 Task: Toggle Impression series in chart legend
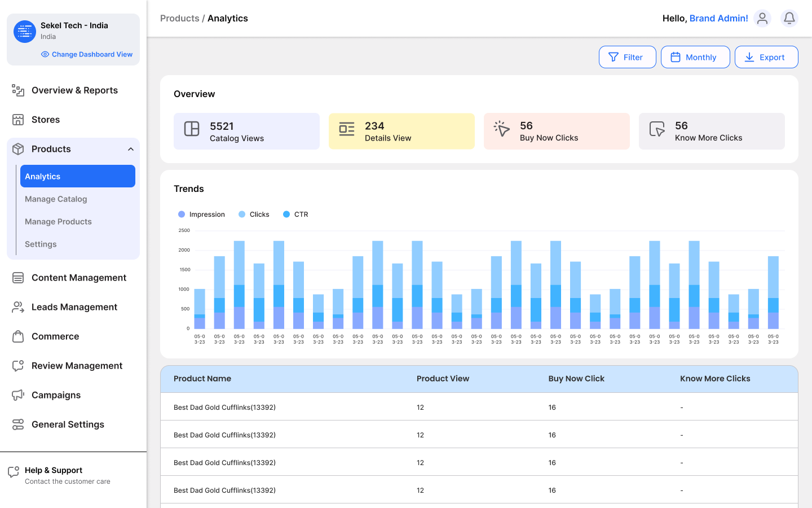pos(201,214)
